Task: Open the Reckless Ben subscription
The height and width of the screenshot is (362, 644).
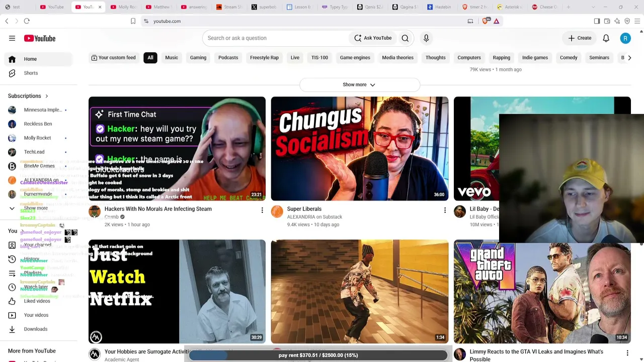Action: (x=39, y=124)
